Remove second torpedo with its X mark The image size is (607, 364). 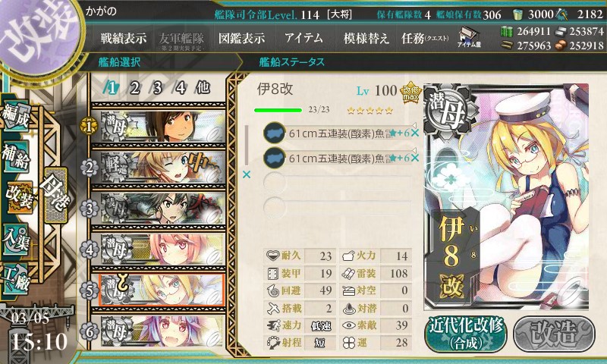(x=414, y=158)
